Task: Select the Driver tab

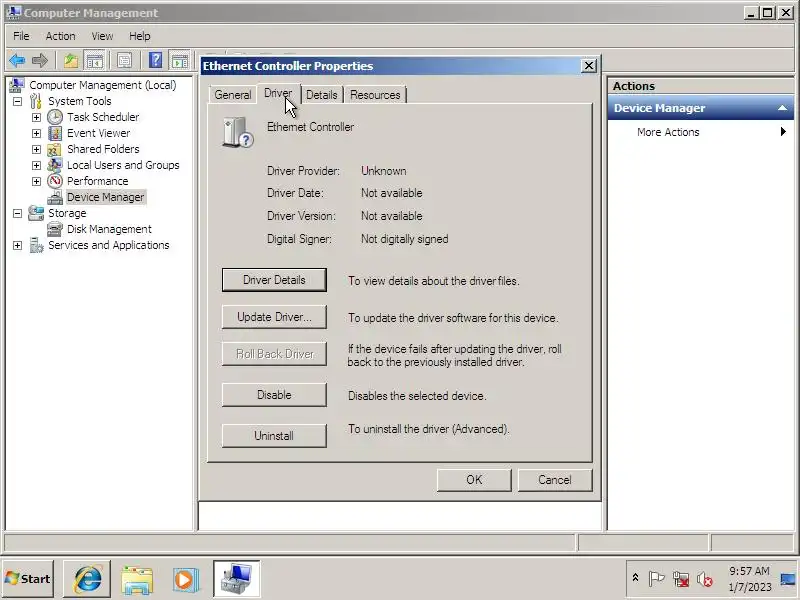Action: point(278,93)
